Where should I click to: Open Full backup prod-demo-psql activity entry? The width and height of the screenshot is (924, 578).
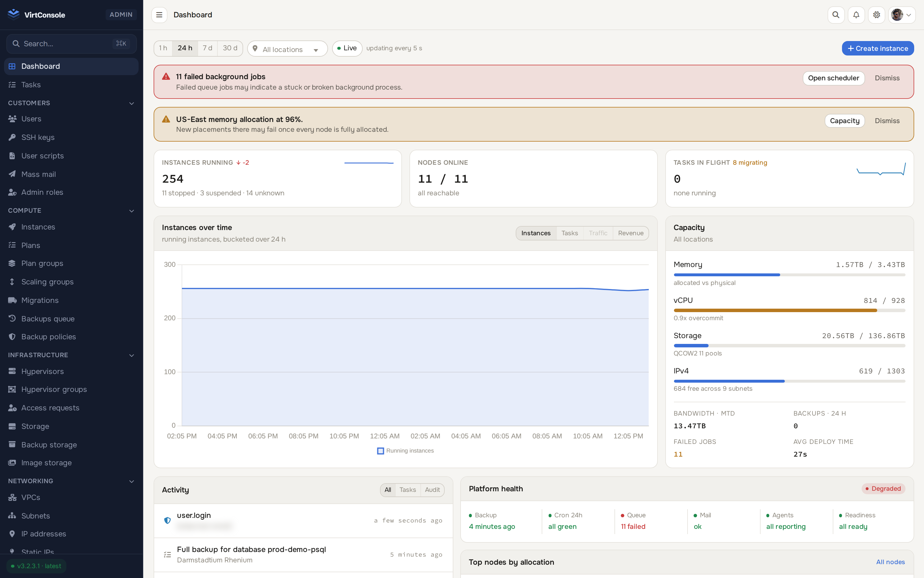(303, 555)
